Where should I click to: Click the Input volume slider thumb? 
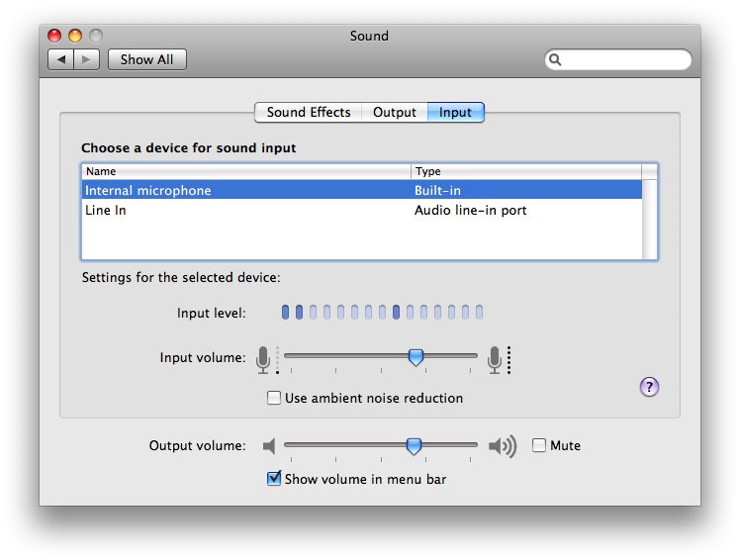[416, 357]
